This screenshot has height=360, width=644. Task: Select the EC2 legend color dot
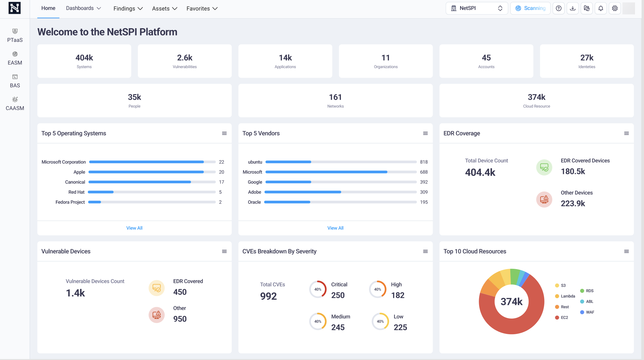coord(557,317)
